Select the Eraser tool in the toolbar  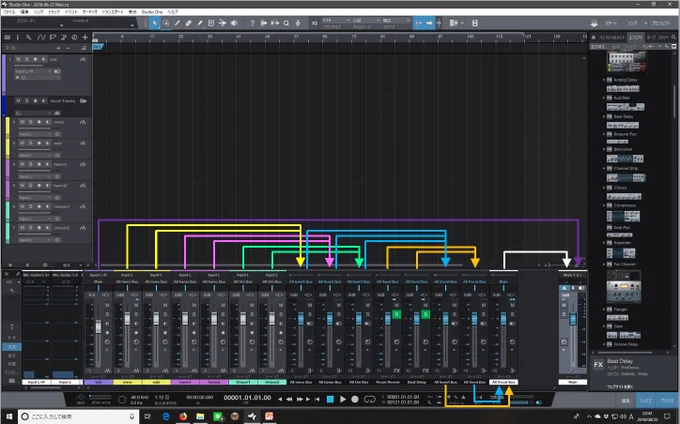[188, 23]
